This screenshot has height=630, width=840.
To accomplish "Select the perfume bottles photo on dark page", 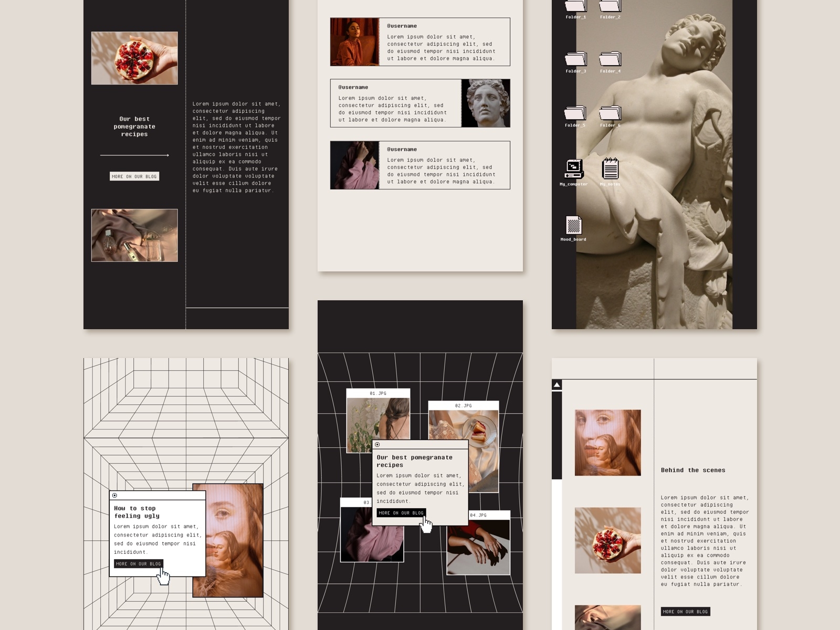I will (x=134, y=235).
